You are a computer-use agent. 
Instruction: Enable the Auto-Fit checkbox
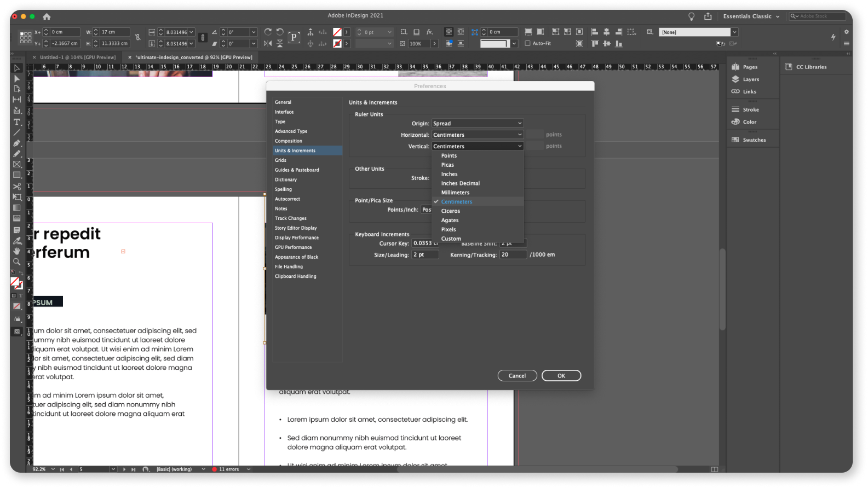(x=528, y=43)
